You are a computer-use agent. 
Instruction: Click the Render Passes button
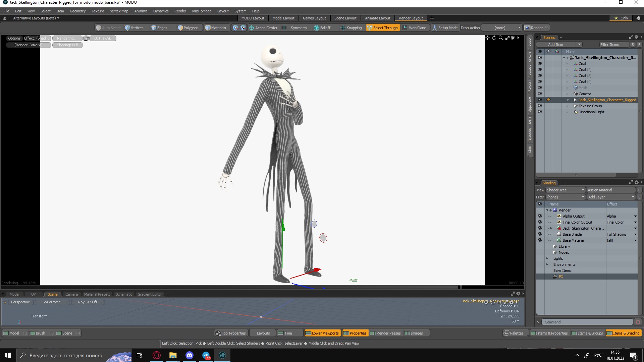point(385,333)
